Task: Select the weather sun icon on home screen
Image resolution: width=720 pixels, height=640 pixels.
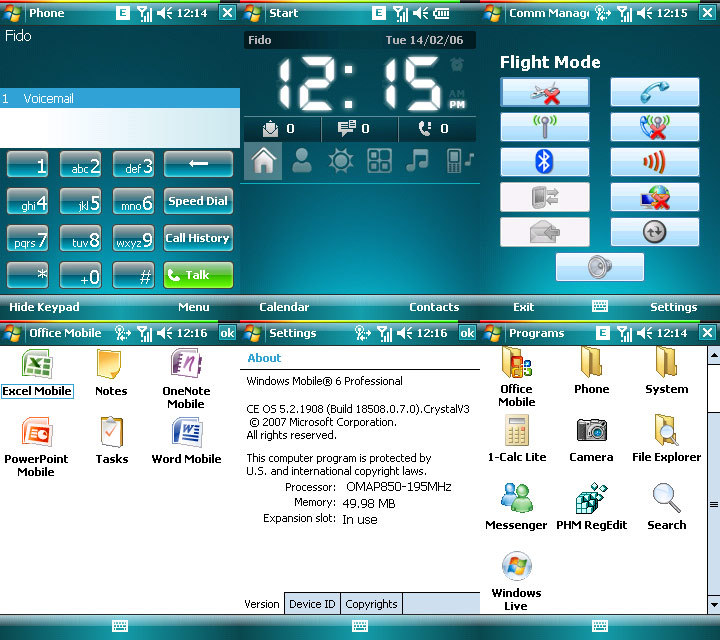Action: (342, 161)
